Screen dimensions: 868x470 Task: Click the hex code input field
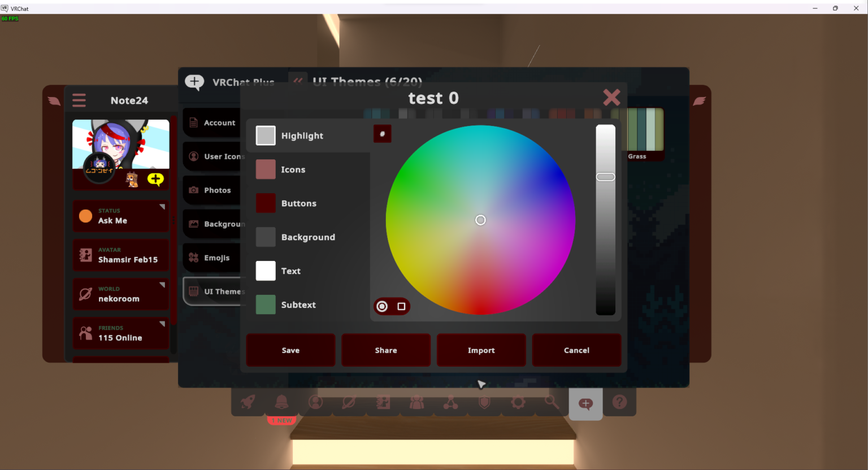click(x=382, y=134)
